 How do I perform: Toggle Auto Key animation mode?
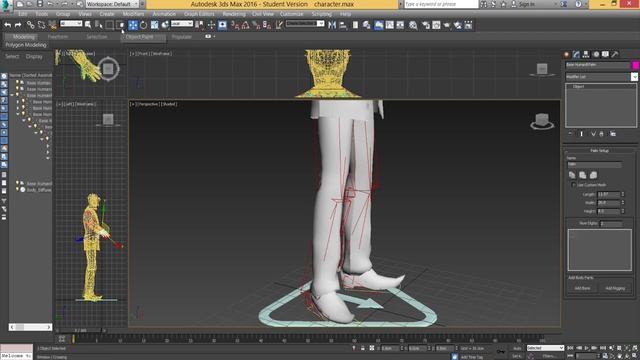517,348
